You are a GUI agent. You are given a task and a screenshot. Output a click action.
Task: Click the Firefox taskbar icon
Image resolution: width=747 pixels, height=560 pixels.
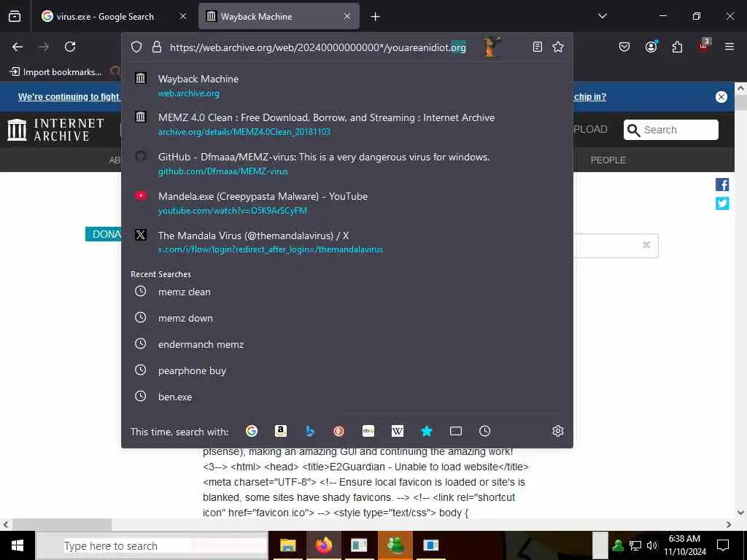(x=323, y=545)
